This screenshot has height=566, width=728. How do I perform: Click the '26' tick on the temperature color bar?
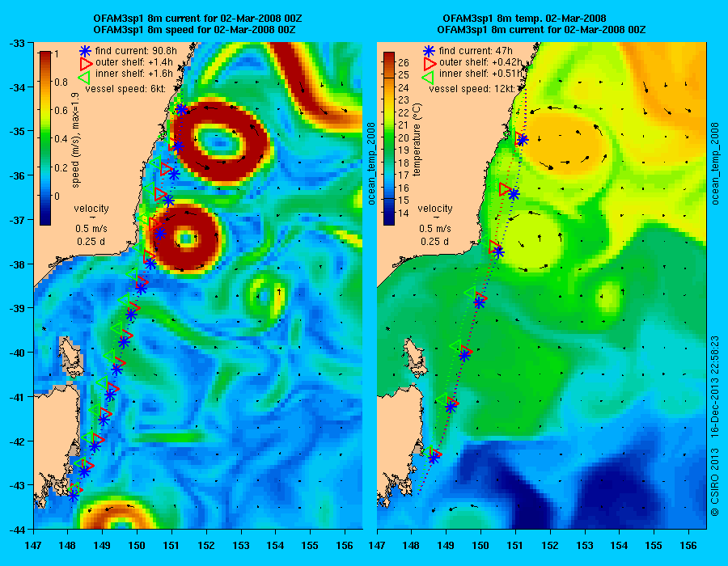[x=404, y=62]
